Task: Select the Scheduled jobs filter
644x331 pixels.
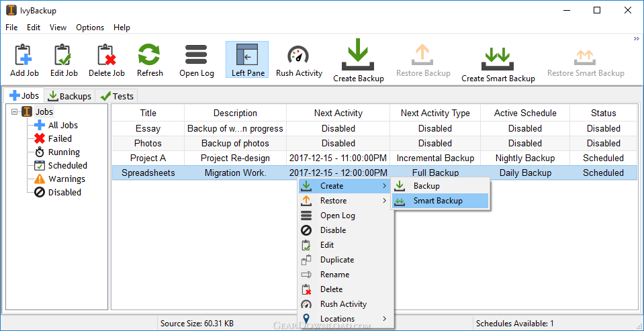Action: point(68,165)
